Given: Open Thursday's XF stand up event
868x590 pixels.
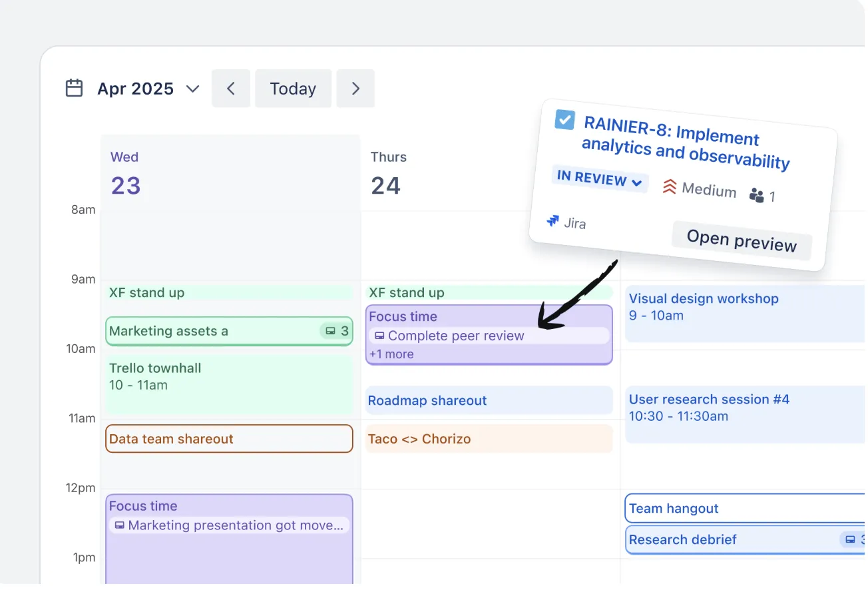Looking at the screenshot, I should [x=489, y=293].
